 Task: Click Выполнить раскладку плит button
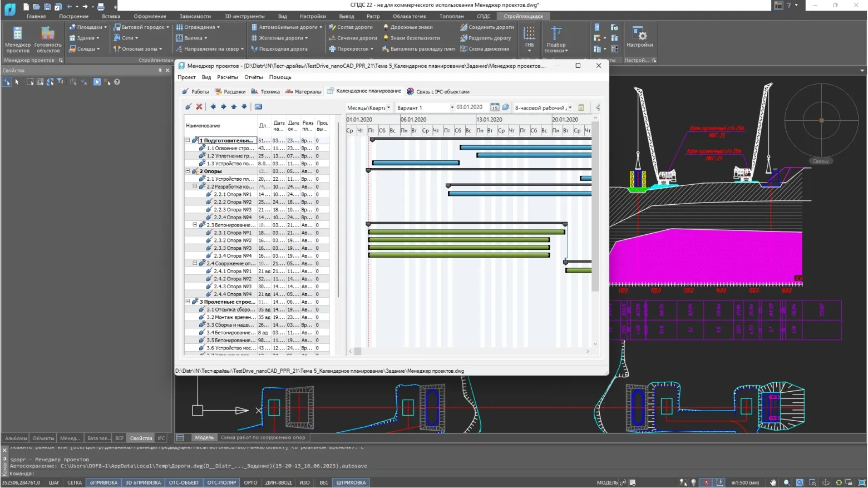click(418, 49)
